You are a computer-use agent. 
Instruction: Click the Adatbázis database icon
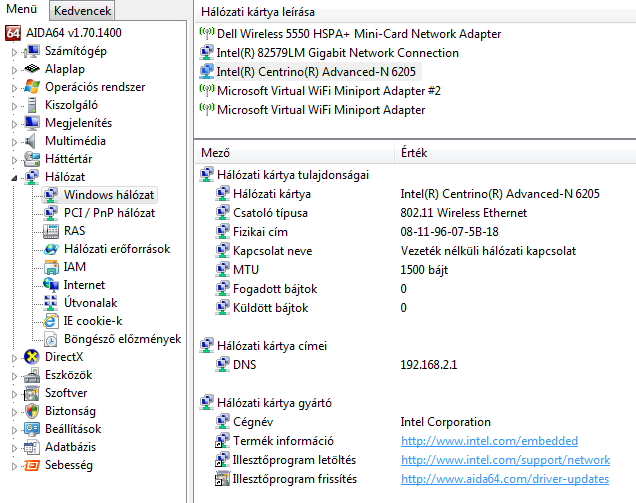[32, 447]
